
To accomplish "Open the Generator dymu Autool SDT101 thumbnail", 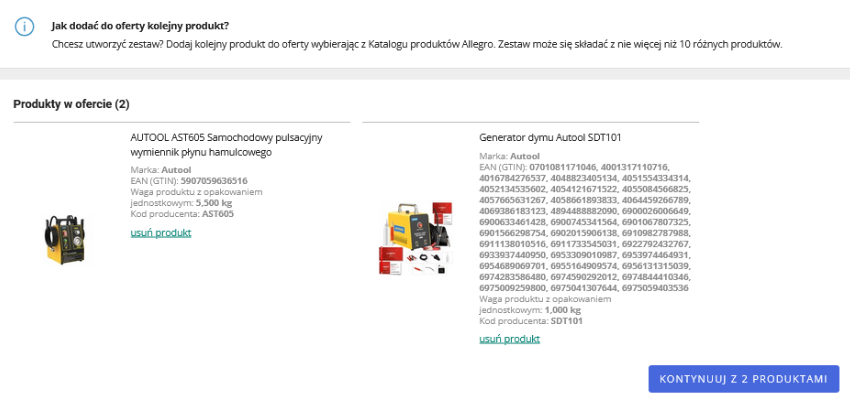I will (415, 238).
